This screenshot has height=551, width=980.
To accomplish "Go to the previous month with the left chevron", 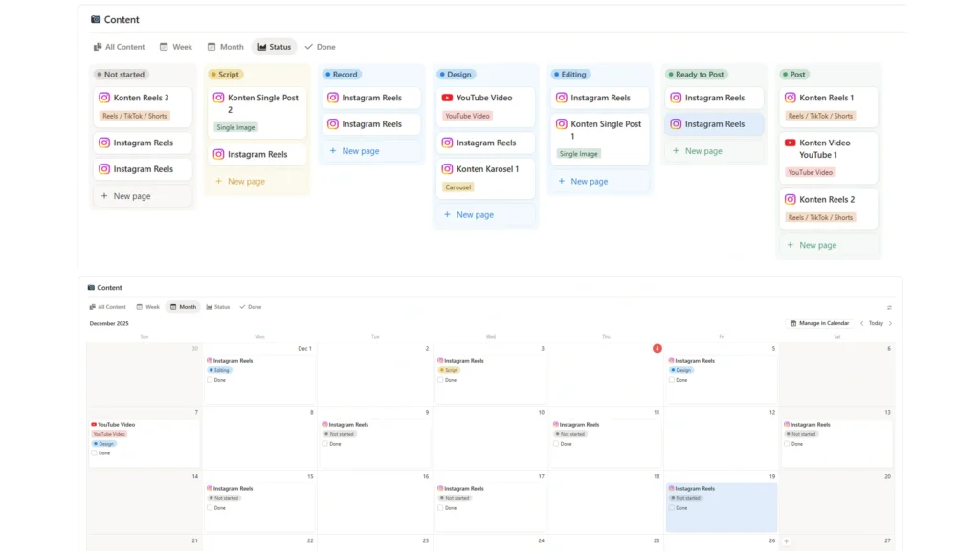I will (x=861, y=323).
